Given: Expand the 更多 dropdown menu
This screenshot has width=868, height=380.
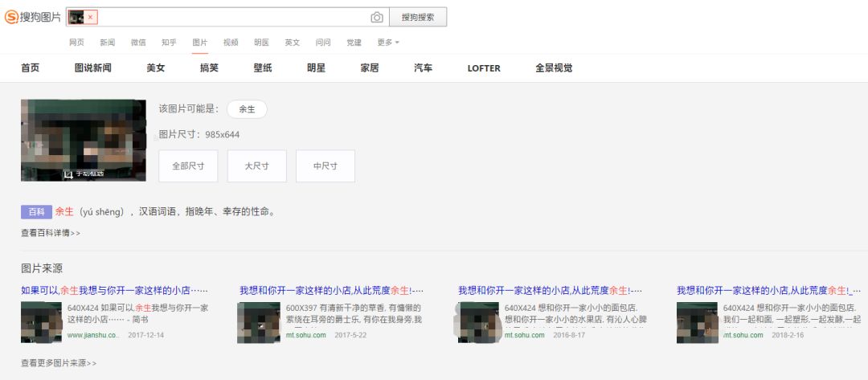Looking at the screenshot, I should 387,43.
